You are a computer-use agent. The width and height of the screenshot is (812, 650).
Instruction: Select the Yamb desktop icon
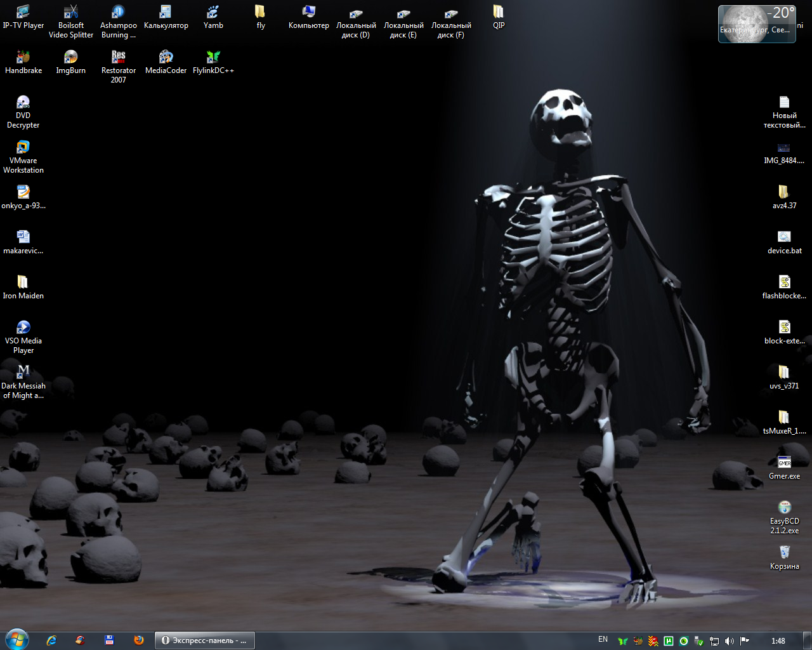[214, 17]
